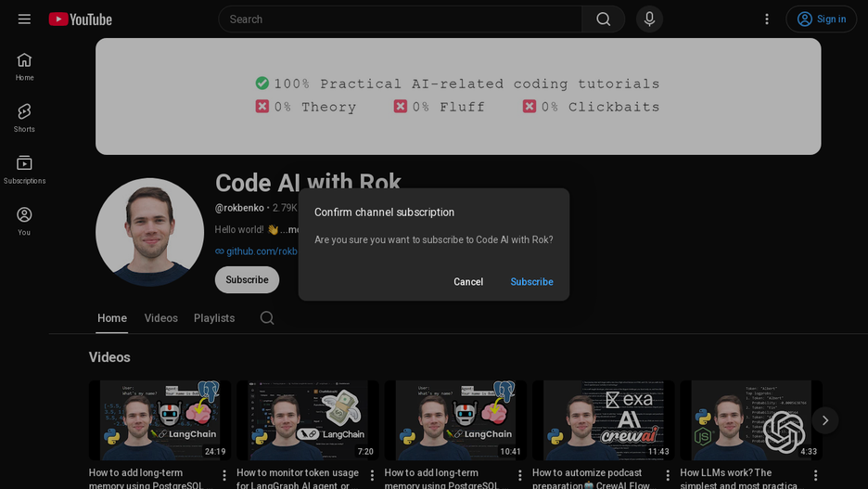Open options for token usage video

coord(372,475)
